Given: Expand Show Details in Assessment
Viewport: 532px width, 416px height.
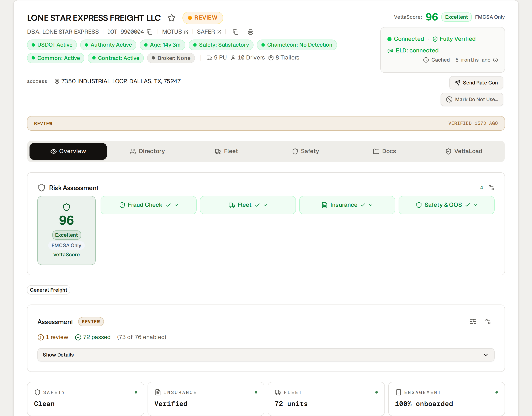Looking at the screenshot, I should (266, 355).
